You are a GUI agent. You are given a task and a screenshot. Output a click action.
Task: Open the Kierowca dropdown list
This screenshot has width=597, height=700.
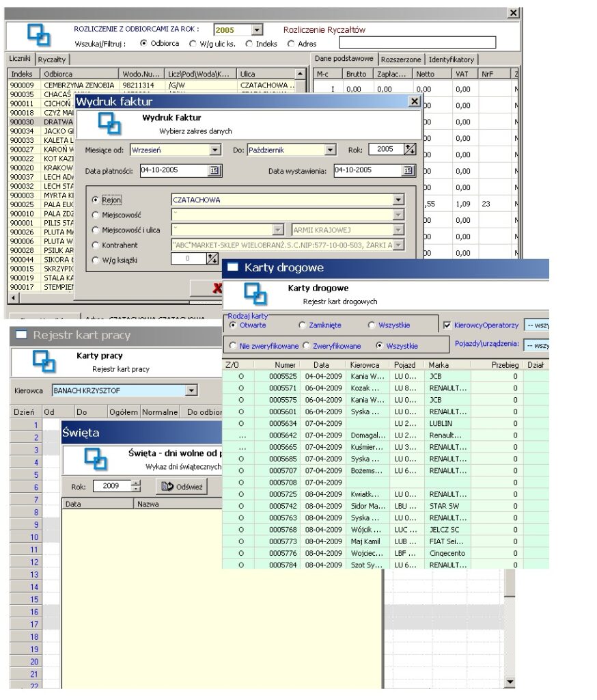click(192, 390)
